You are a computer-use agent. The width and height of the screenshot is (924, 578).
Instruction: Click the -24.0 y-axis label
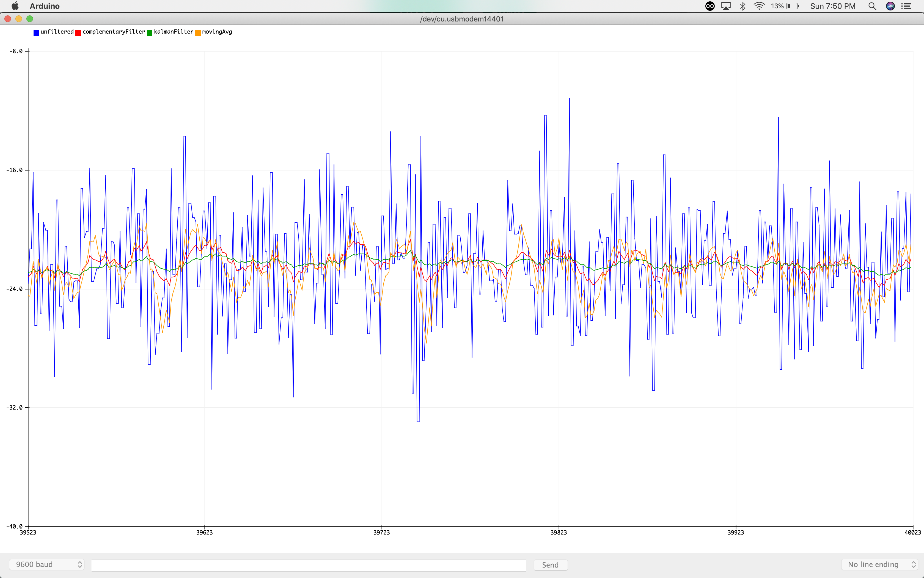(15, 289)
